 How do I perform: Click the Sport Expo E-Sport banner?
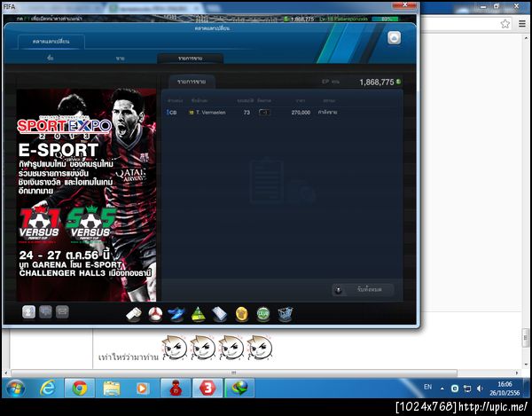87,195
